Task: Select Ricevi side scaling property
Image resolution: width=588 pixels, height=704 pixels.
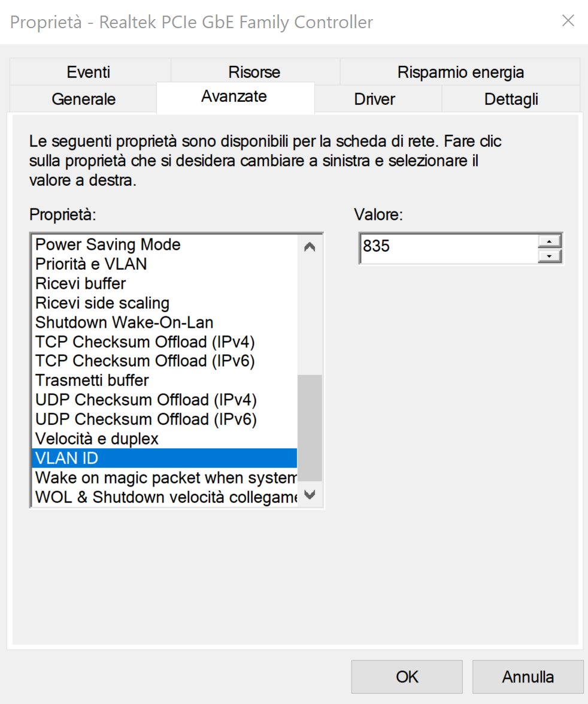Action: (165, 303)
